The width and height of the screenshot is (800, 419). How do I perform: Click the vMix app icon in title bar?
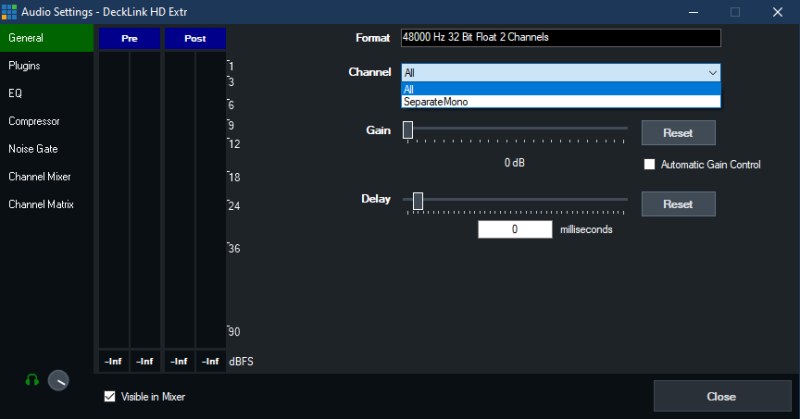coord(10,12)
